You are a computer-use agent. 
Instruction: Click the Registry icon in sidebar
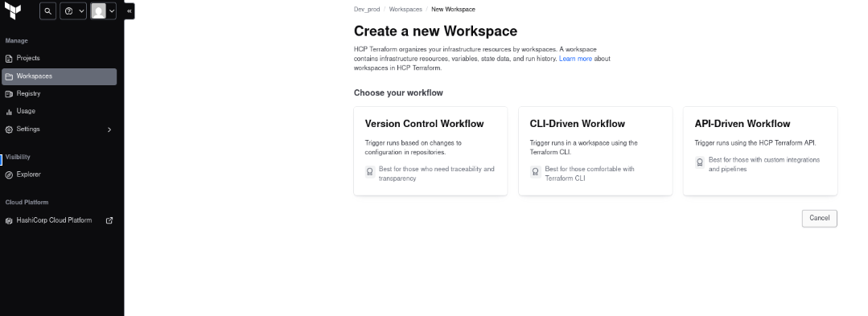click(9, 94)
